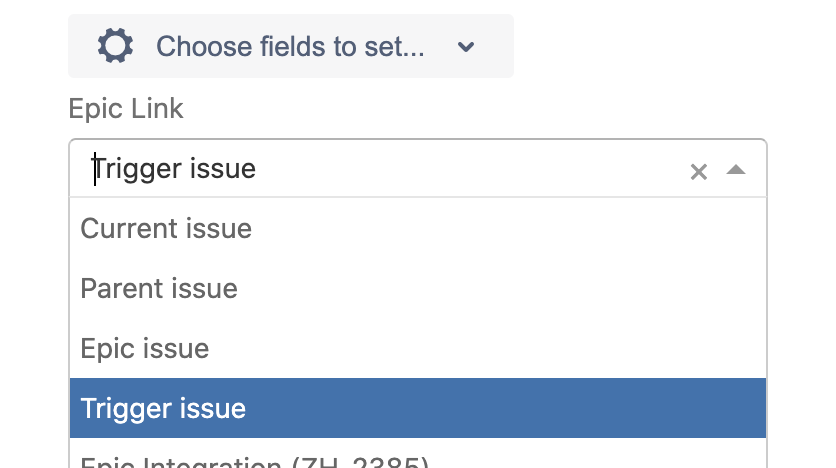Click the empty area right of Current issue
836x468 pixels.
coord(550,228)
